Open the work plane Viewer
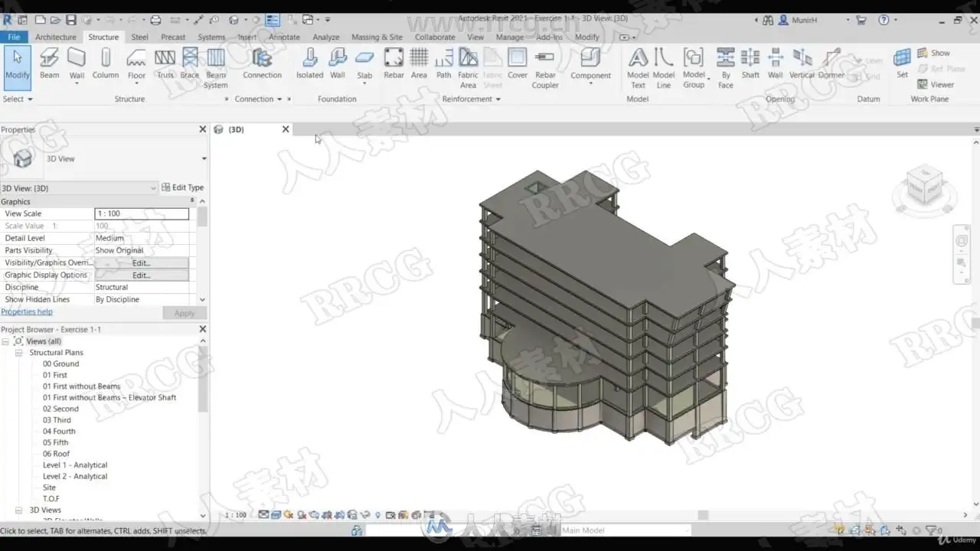980x551 pixels. pyautogui.click(x=936, y=84)
